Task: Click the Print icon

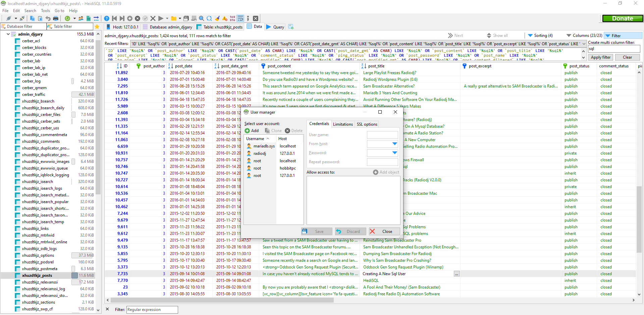Action: [x=56, y=18]
